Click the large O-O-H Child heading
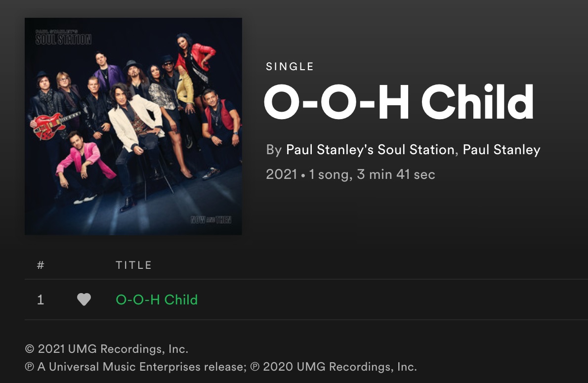This screenshot has width=588, height=383. (x=398, y=104)
